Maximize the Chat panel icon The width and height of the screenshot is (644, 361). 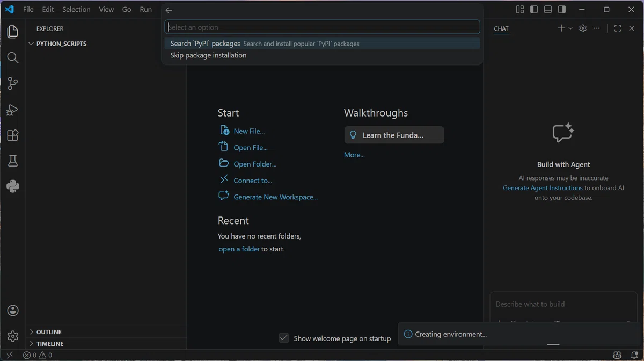pyautogui.click(x=618, y=28)
